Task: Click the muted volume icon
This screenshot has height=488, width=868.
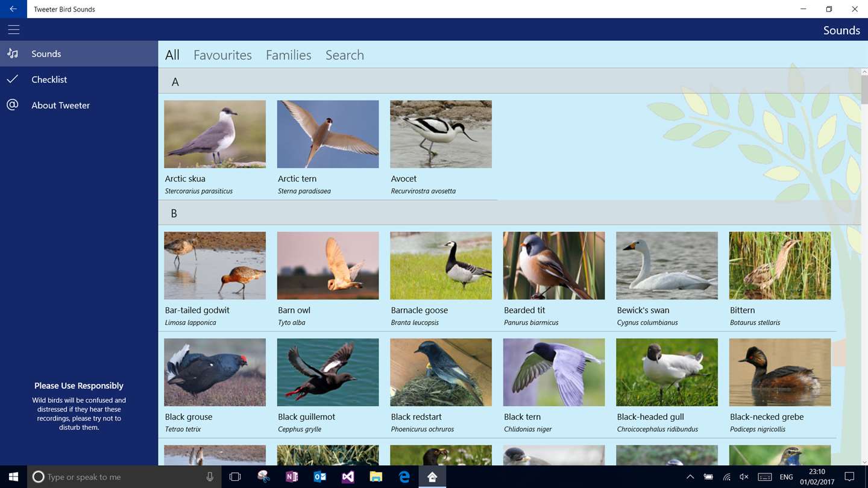Action: (x=744, y=477)
